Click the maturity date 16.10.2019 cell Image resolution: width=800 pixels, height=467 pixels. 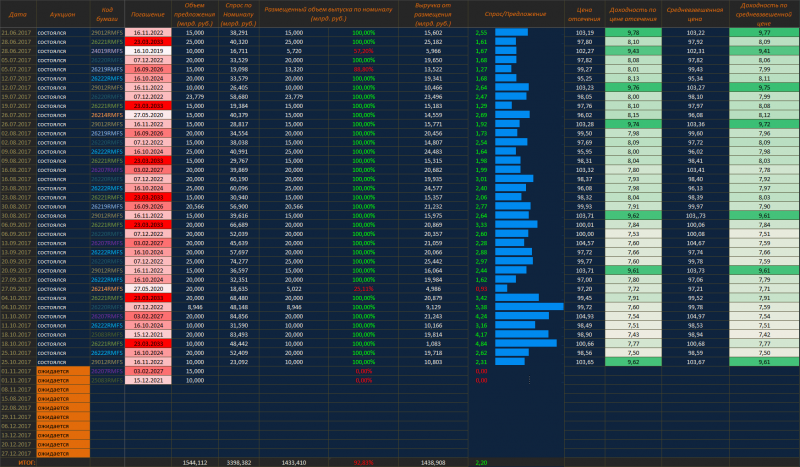click(x=148, y=50)
